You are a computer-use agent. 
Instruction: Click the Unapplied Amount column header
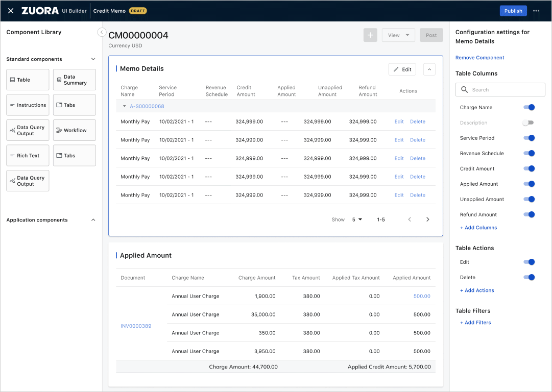(330, 91)
